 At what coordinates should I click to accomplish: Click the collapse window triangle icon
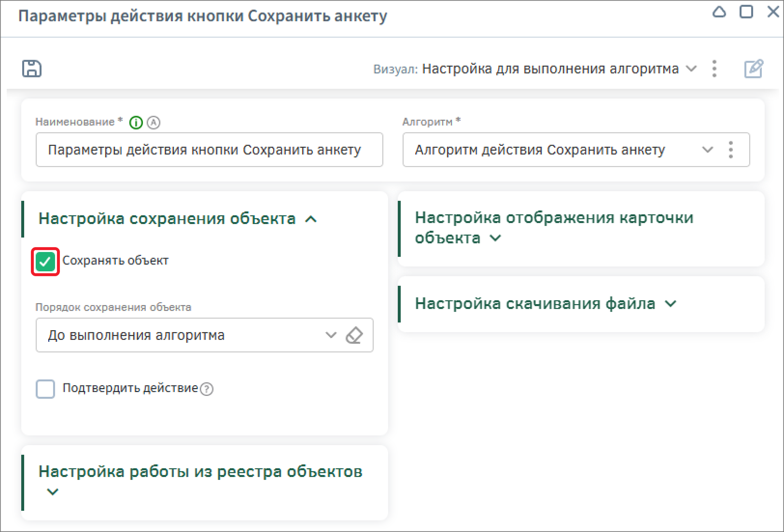(x=719, y=12)
